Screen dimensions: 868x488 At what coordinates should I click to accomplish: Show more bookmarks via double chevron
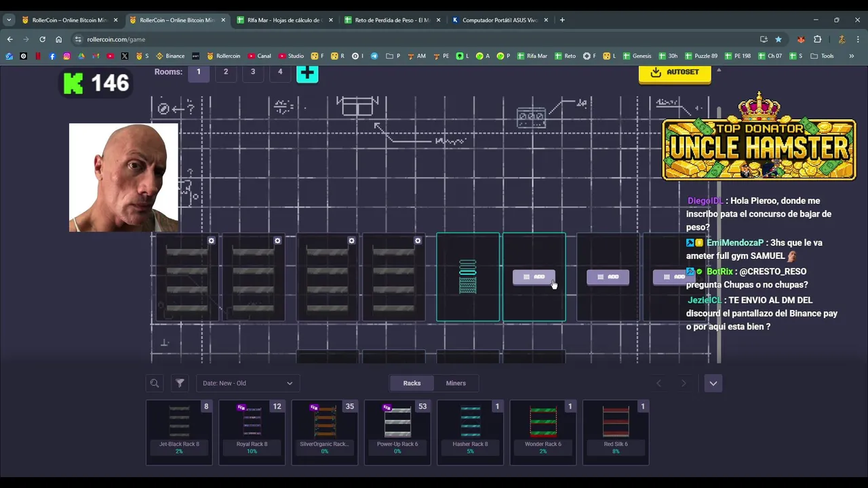[x=851, y=56]
